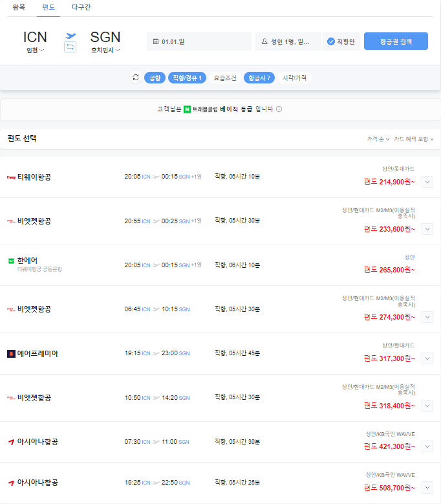This screenshot has width=441, height=504.
Task: Click the 티웨이항공 airline logo
Action: [x=11, y=177]
